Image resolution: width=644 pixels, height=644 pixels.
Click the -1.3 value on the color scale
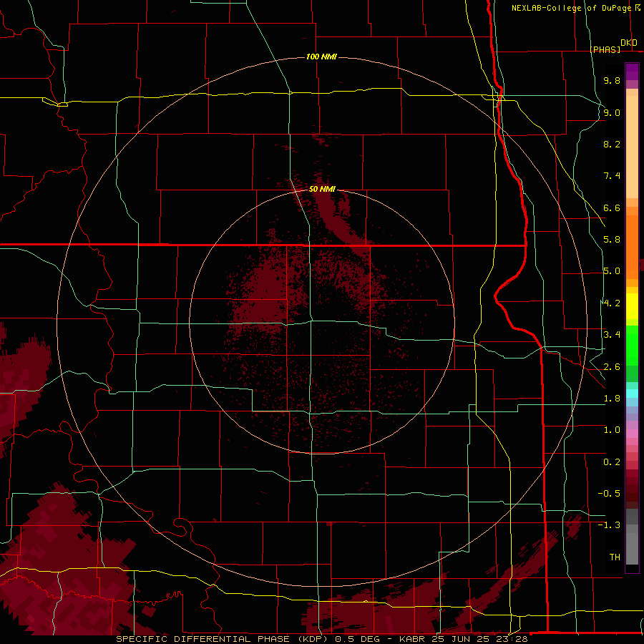(x=609, y=525)
